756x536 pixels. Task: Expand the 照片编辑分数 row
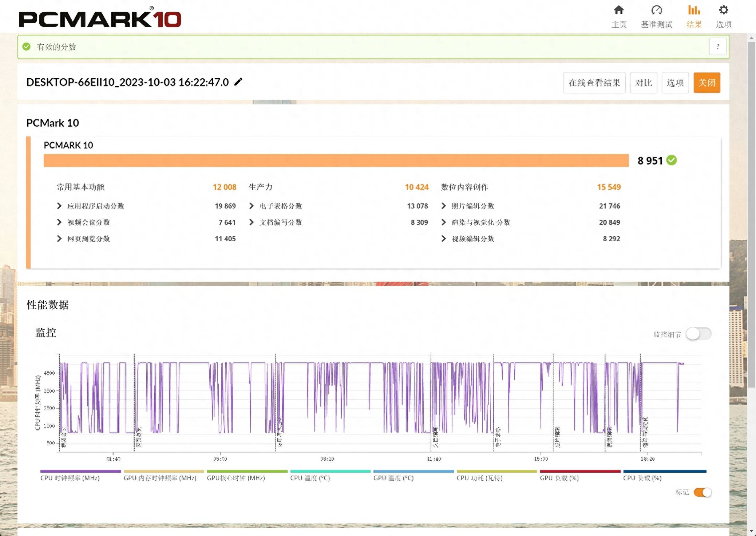pyautogui.click(x=443, y=206)
